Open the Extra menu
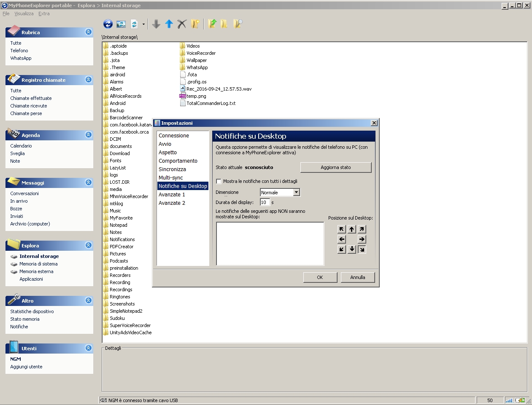Screen dimensions: 532x405 pyautogui.click(x=44, y=13)
